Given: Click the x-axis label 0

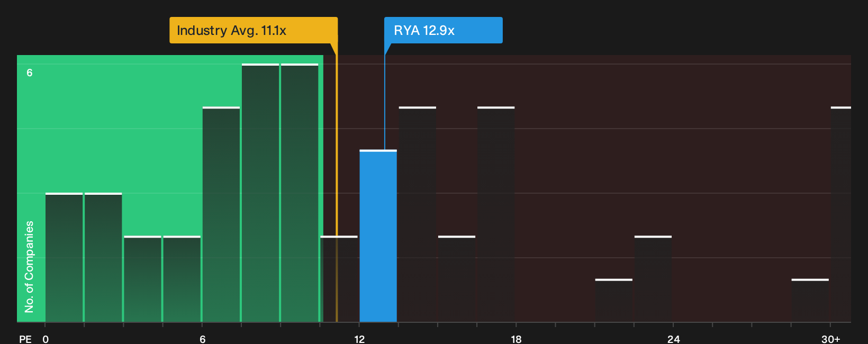Looking at the screenshot, I should 46,339.
